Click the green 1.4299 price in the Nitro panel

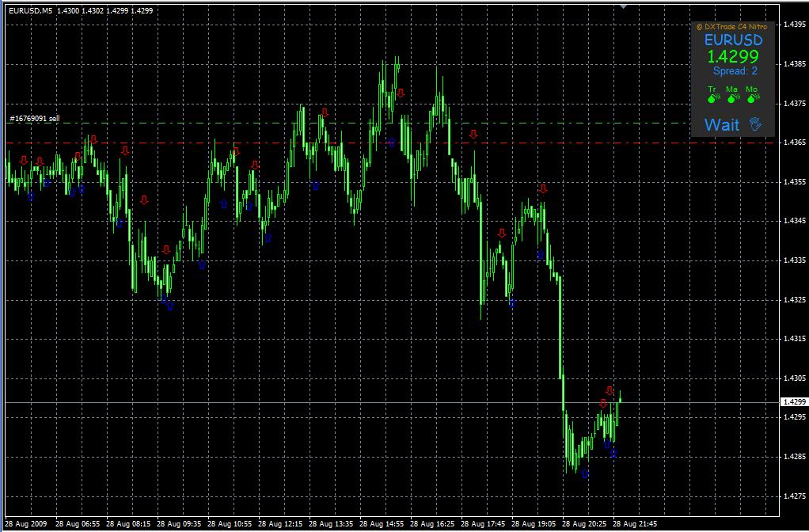point(733,56)
